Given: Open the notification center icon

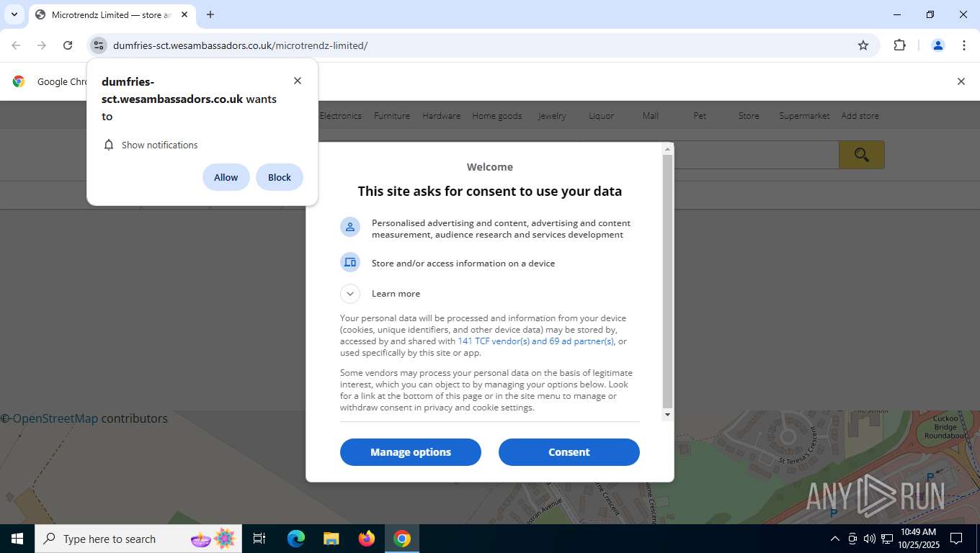Looking at the screenshot, I should click(956, 539).
